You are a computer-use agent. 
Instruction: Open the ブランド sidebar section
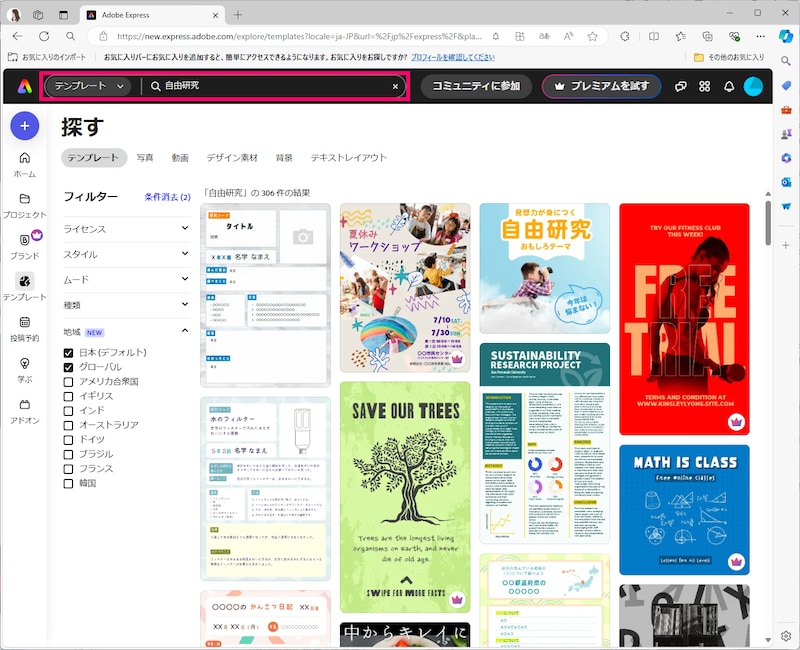[x=24, y=241]
